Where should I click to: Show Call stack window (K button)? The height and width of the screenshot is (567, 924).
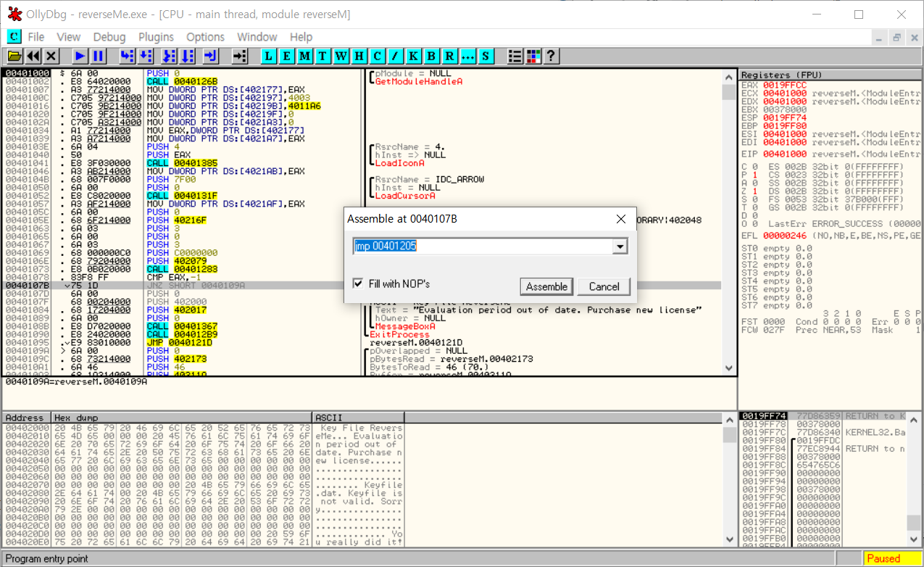click(x=414, y=56)
